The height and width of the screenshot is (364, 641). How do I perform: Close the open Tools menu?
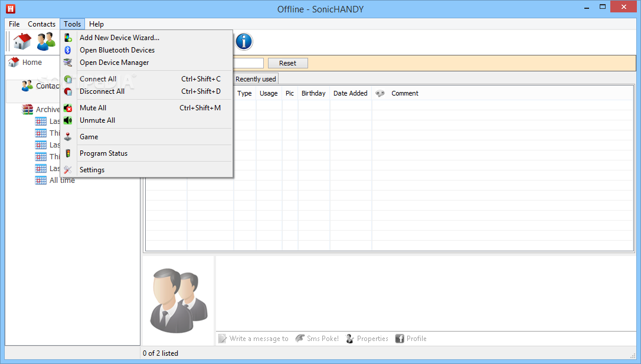(73, 24)
